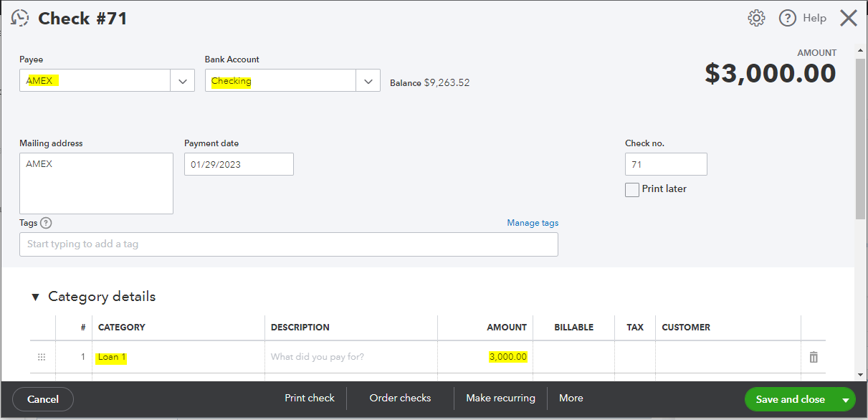This screenshot has width=868, height=420.
Task: Choose Make recurring option
Action: click(500, 398)
